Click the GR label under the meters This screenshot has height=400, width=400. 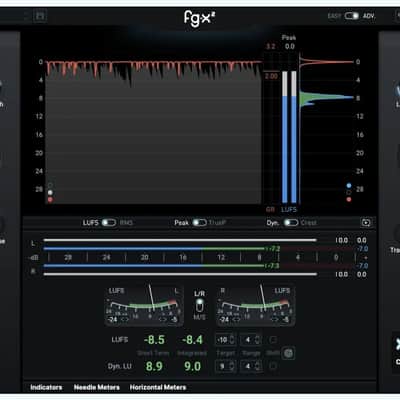point(270,210)
